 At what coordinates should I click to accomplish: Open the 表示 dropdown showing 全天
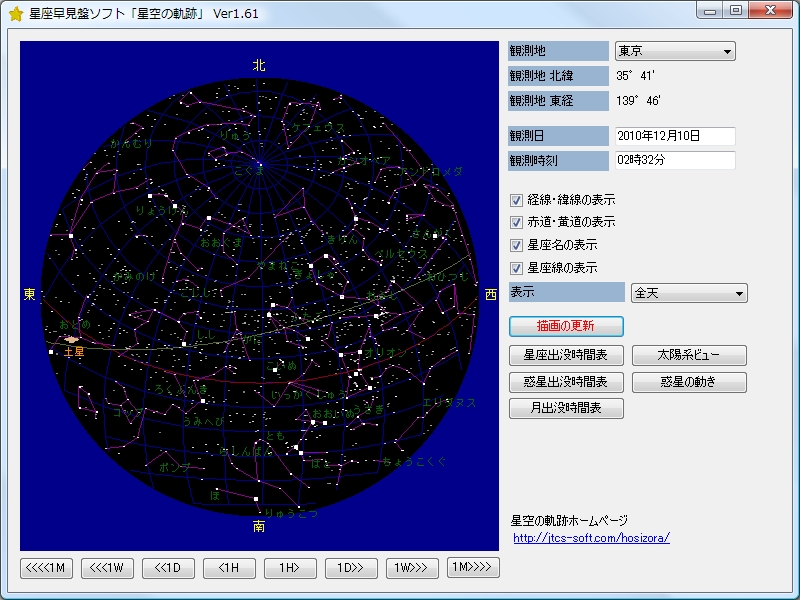(x=689, y=293)
